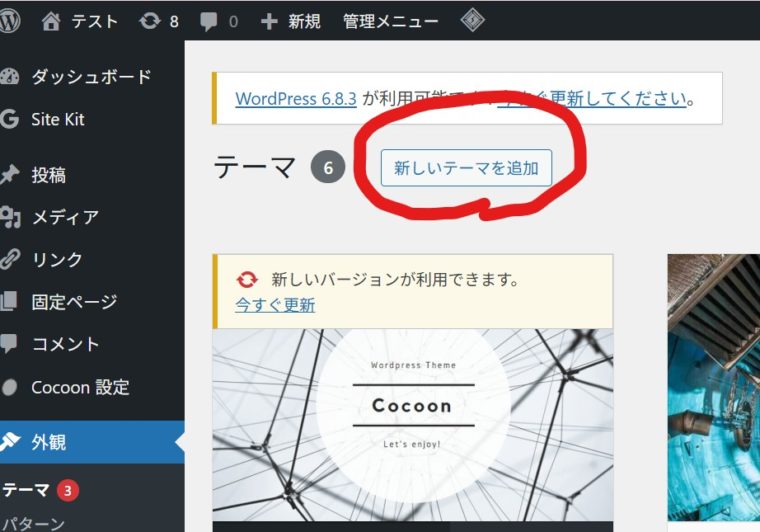
Task: Click the WordPress logo icon
Action: pyautogui.click(x=10, y=21)
